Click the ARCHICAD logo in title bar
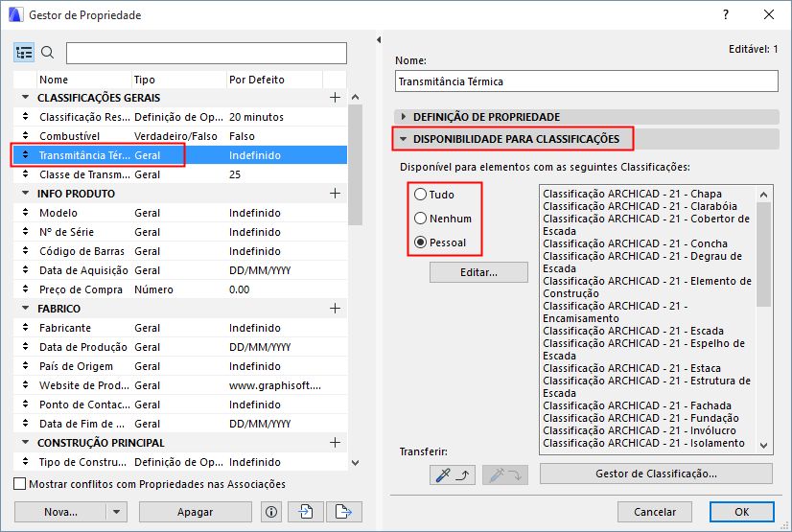Image resolution: width=792 pixels, height=532 pixels. (x=15, y=14)
